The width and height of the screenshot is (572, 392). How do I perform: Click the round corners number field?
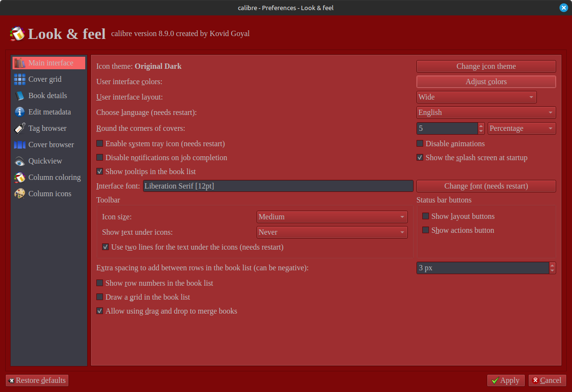click(447, 128)
